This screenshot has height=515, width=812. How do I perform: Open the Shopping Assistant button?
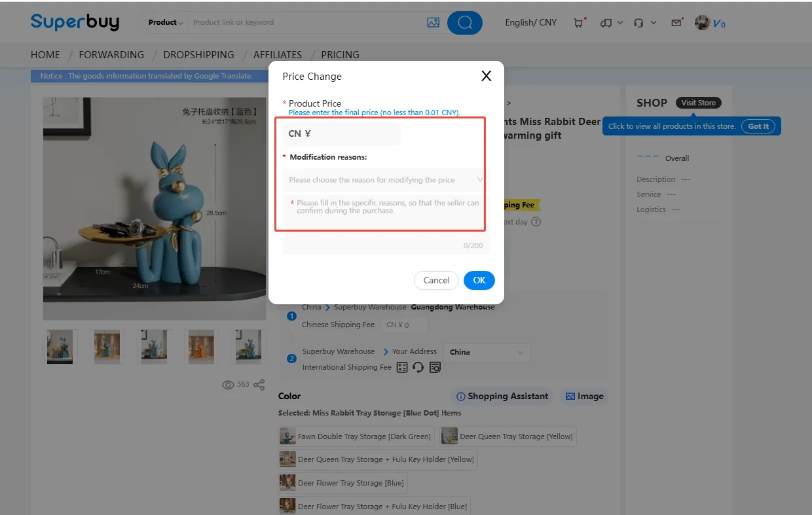[x=502, y=396]
